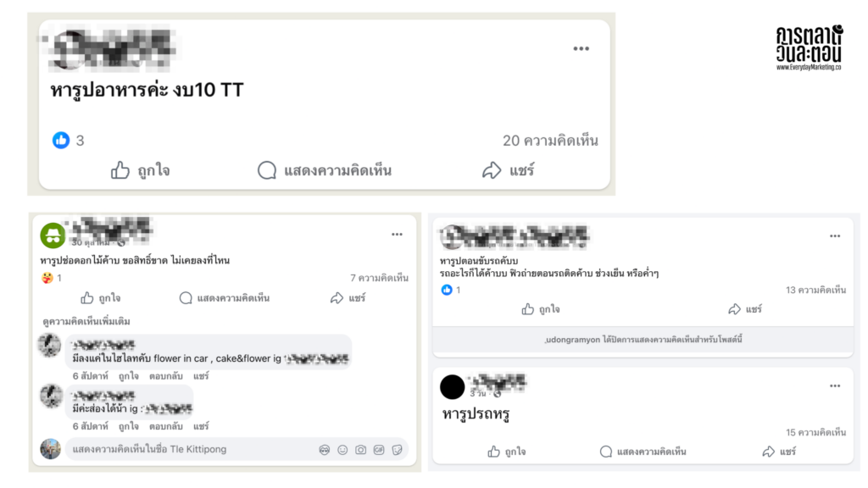Share the "หารูปรถหรู" post
868x488 pixels.
coord(779,452)
